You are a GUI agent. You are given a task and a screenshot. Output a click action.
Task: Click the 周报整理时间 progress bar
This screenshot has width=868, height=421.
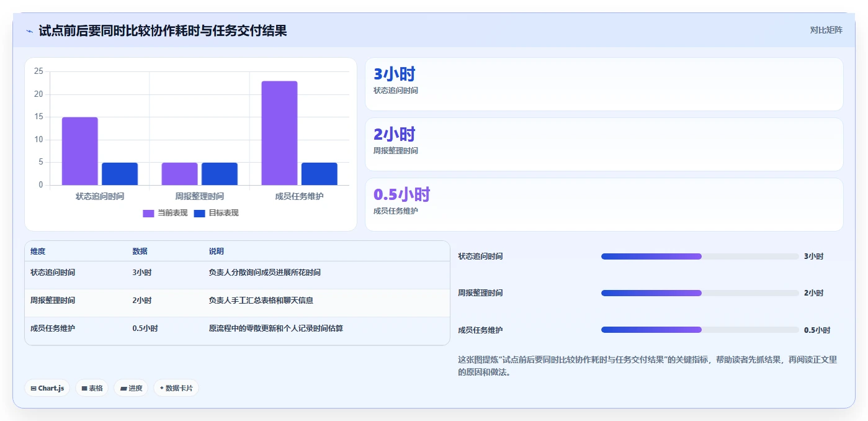pos(700,293)
